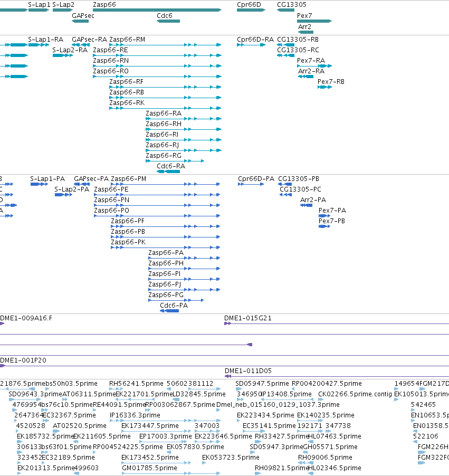449x476 pixels.
Task: Click protein Zasp66-PM
Action: click(128, 179)
